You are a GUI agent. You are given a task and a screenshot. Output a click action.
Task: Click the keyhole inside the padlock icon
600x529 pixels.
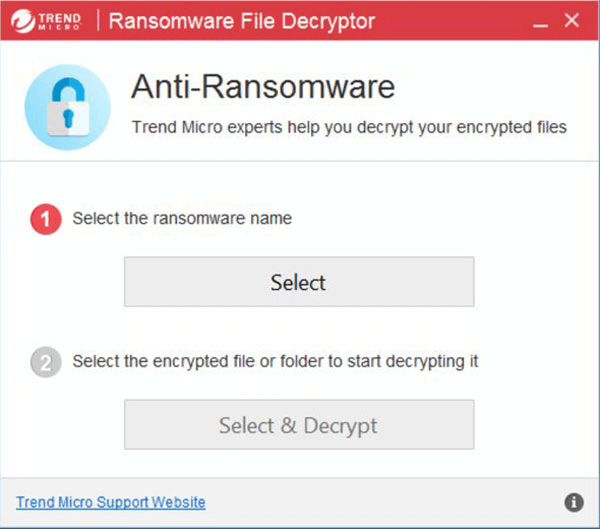[x=67, y=115]
